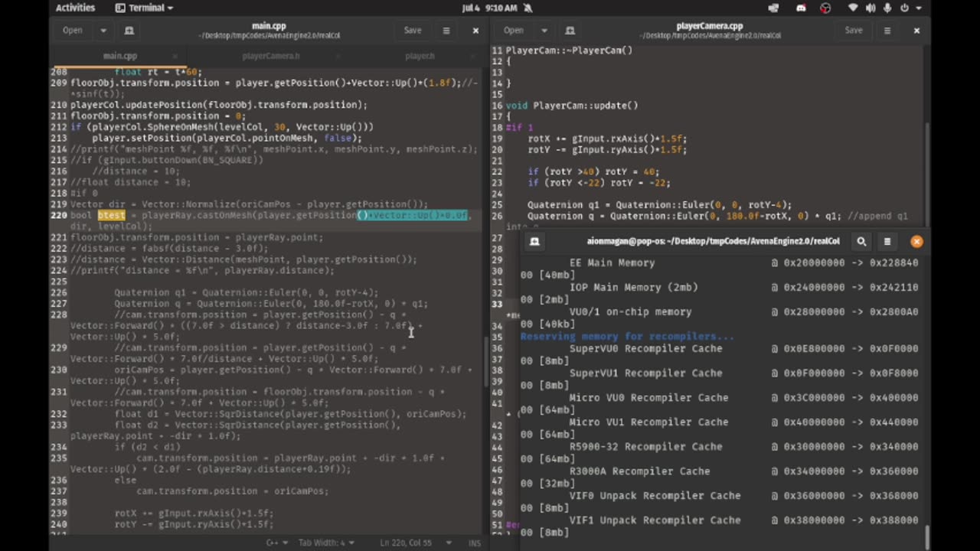Click line number 225 empty code line
This screenshot has width=980, height=551.
pyautogui.click(x=59, y=282)
